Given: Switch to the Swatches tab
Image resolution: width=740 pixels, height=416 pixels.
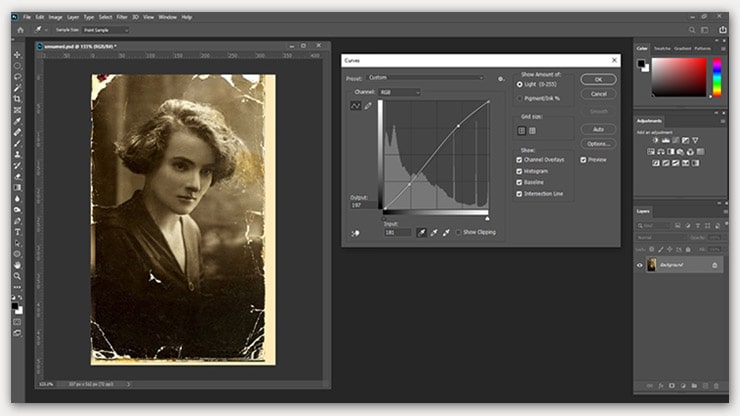Looking at the screenshot, I should coord(662,48).
